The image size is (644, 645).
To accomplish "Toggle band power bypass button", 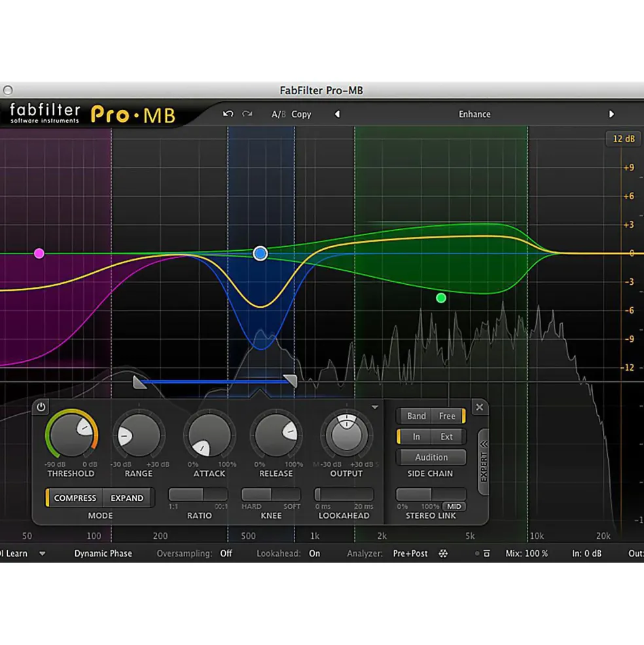I will [x=41, y=407].
